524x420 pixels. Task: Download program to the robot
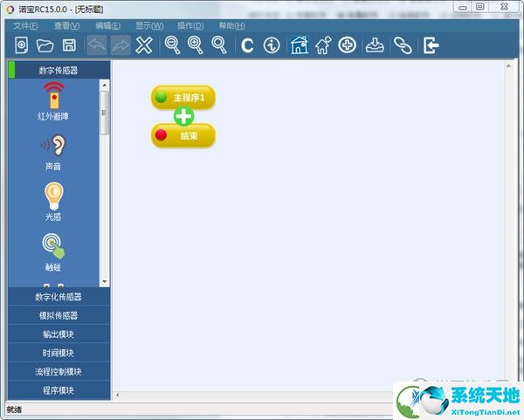(375, 45)
